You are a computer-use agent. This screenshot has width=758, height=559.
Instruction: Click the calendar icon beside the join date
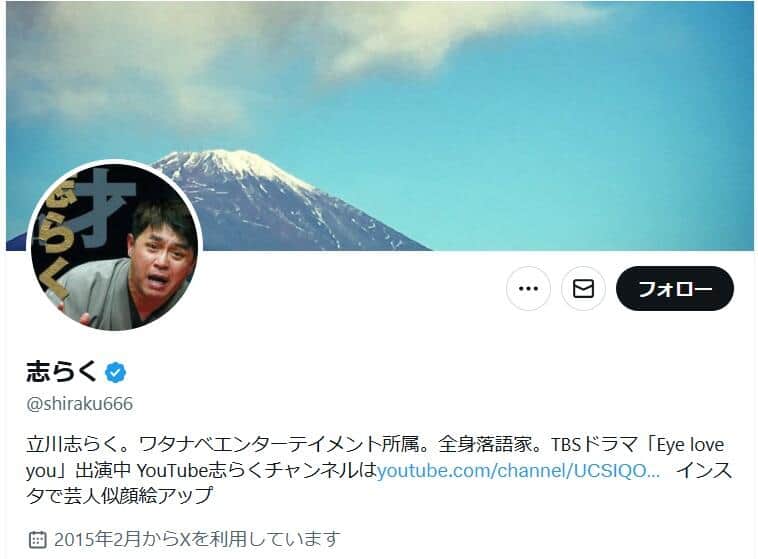pos(38,539)
